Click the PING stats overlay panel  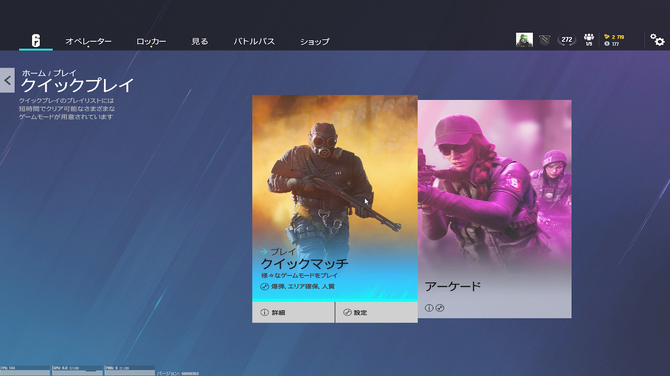(130, 370)
